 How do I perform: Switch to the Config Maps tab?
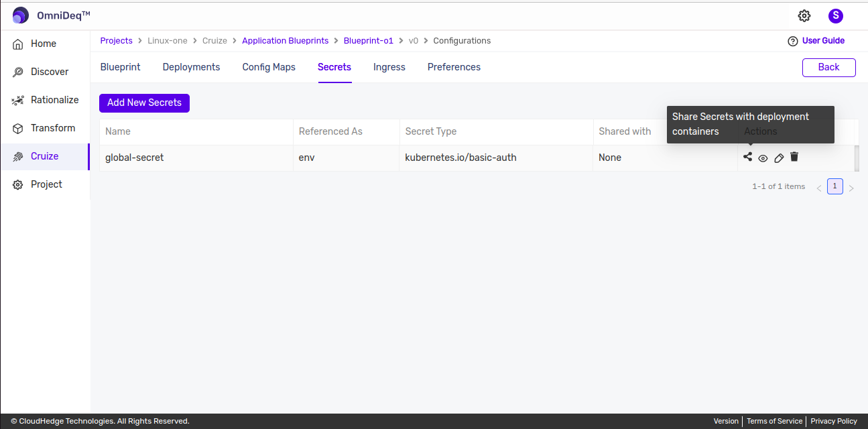pos(269,67)
